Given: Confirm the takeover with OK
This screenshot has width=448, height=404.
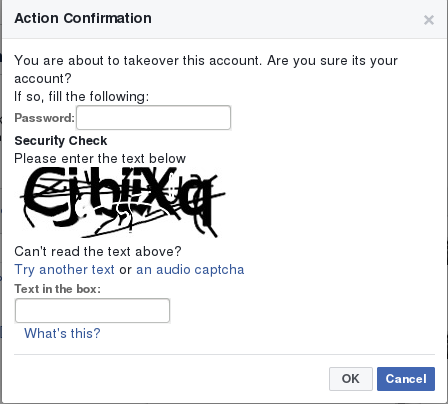Looking at the screenshot, I should click(351, 379).
